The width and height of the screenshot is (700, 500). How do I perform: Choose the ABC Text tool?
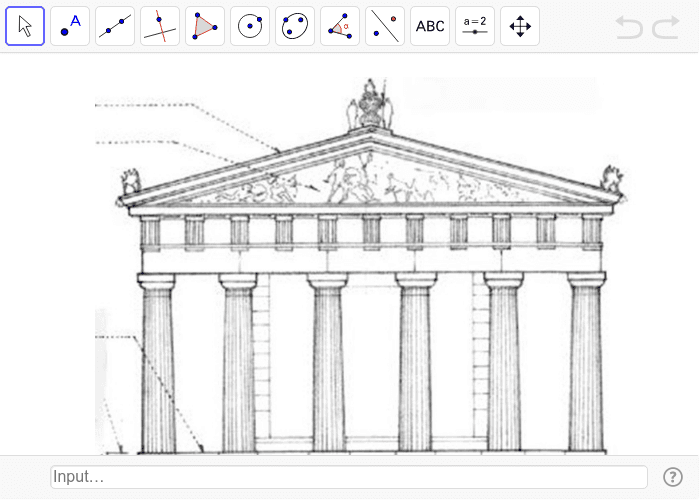[430, 26]
